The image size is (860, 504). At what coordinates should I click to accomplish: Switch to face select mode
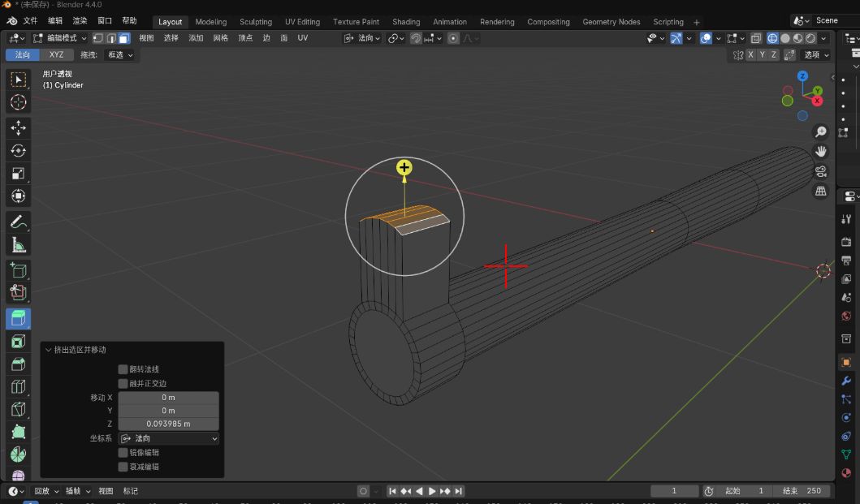coord(123,38)
